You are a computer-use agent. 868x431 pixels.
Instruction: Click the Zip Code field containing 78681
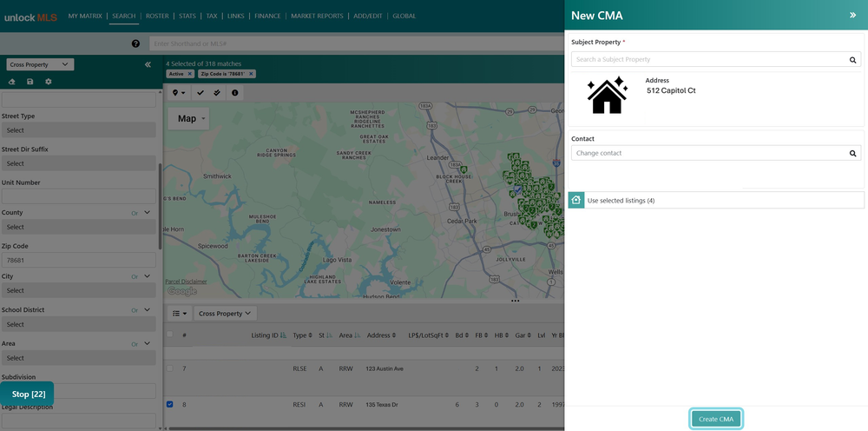[x=78, y=260]
